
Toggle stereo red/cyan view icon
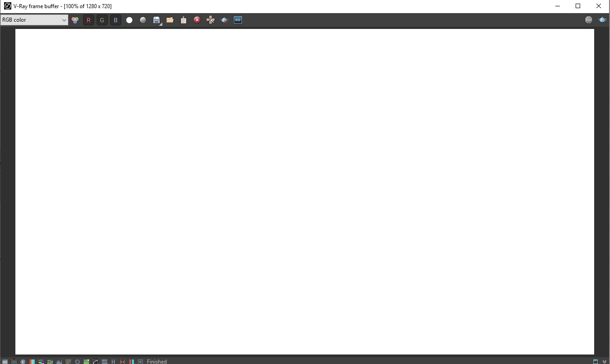132,361
